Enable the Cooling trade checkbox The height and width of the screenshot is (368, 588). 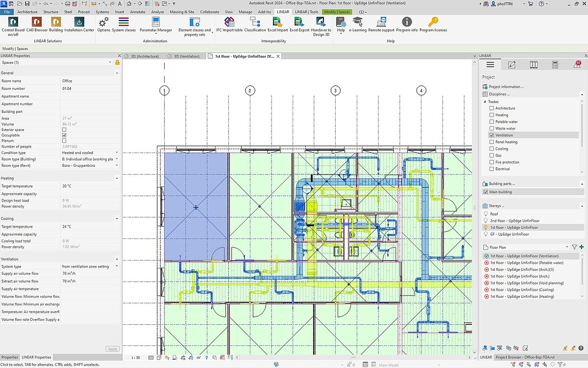(x=491, y=149)
